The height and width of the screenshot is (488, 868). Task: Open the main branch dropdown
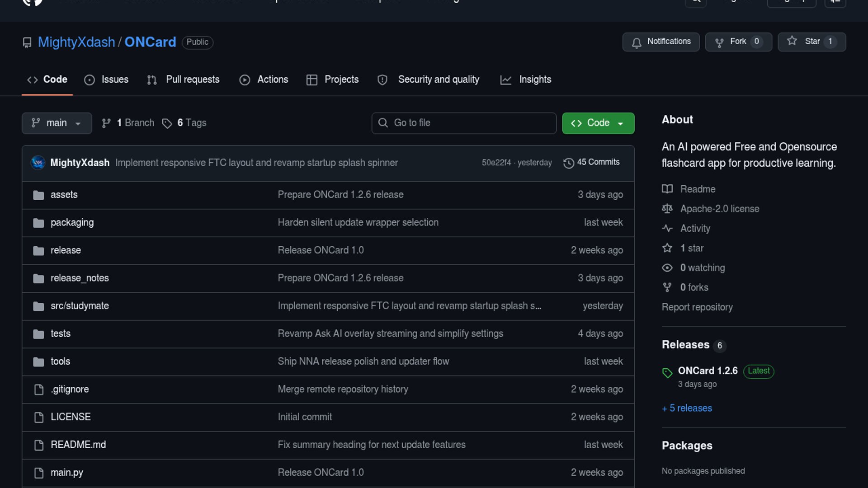tap(57, 123)
